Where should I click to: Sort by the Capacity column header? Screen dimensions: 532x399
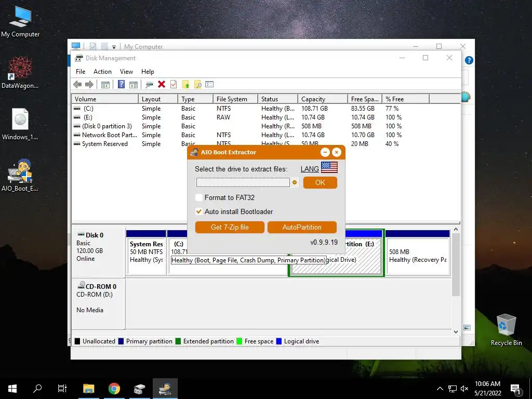323,99
